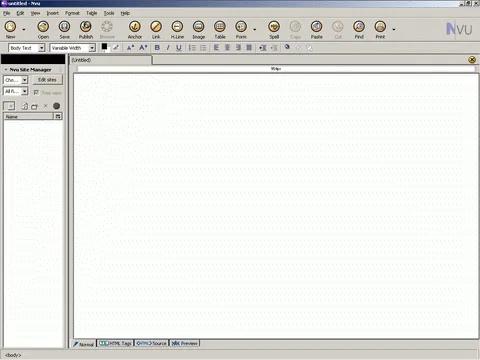Click the Edit sites button

[47, 80]
